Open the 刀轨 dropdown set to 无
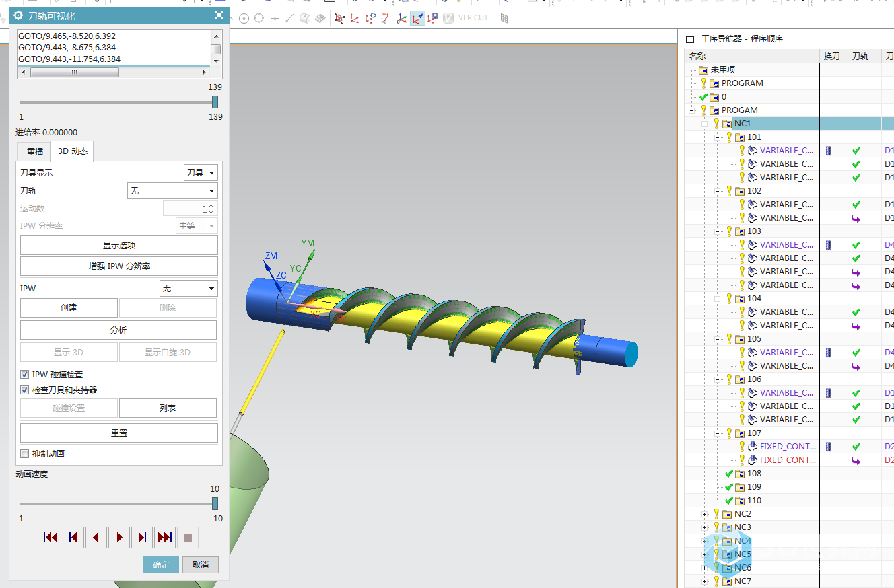 pos(172,191)
